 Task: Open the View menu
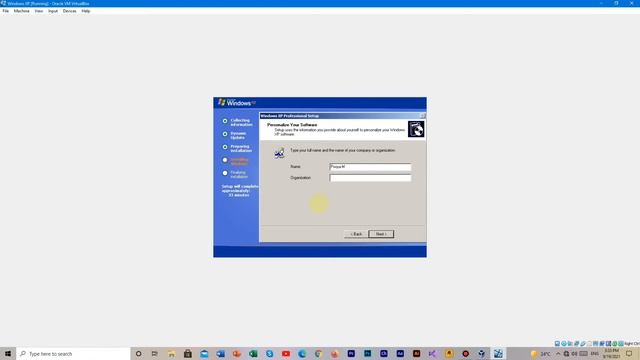(39, 11)
